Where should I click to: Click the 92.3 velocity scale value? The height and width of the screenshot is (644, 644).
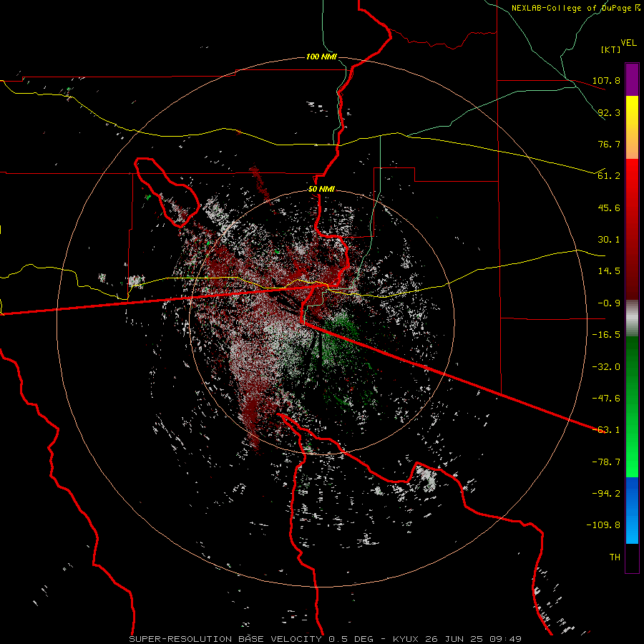(609, 112)
